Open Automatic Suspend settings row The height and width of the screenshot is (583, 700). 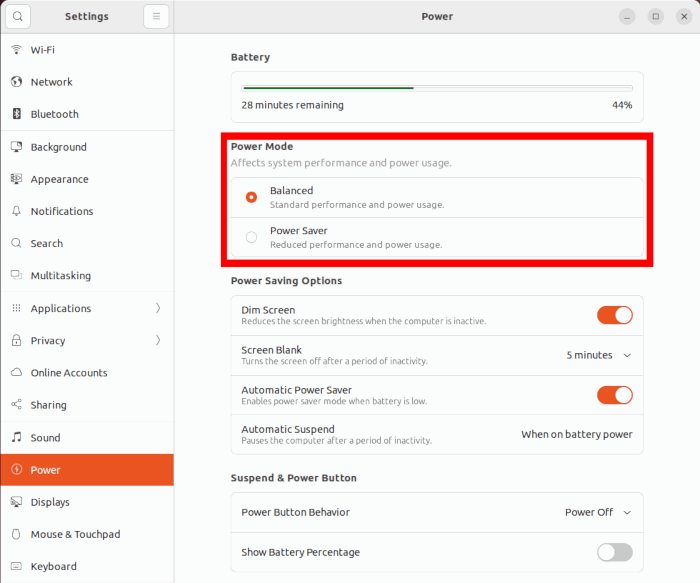tap(437, 434)
